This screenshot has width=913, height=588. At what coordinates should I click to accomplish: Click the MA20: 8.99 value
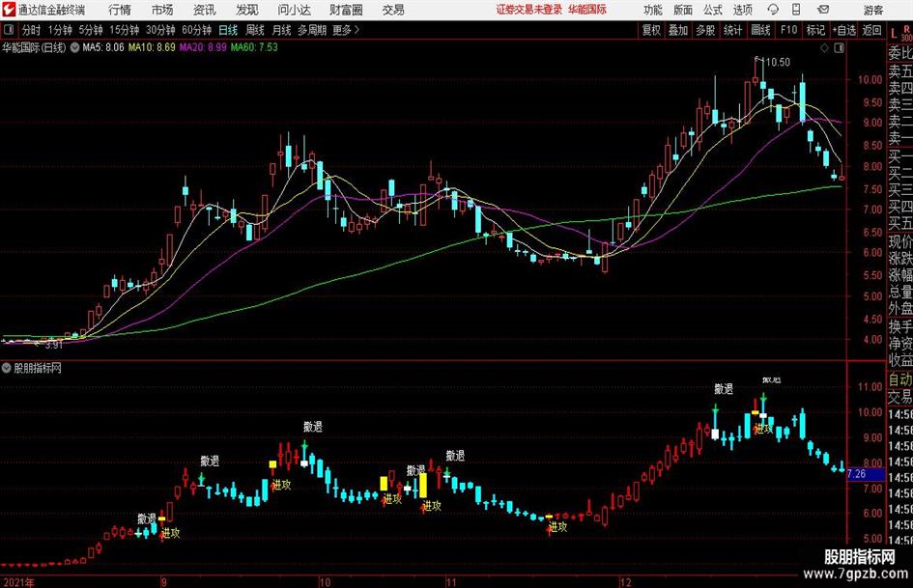click(203, 47)
